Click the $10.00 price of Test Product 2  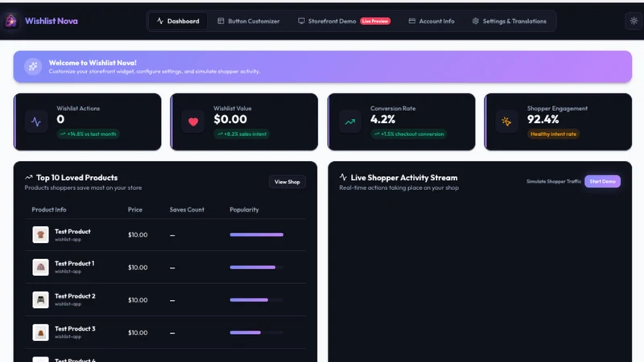pyautogui.click(x=138, y=300)
